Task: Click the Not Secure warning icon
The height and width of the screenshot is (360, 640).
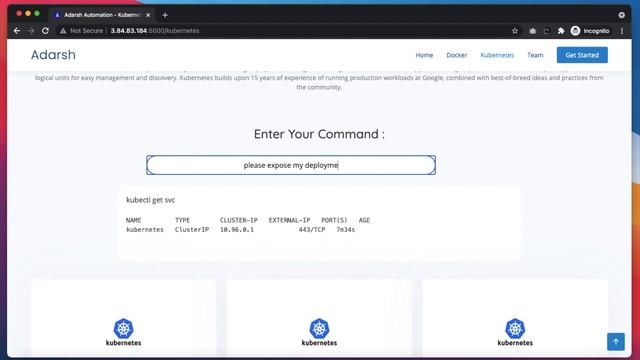Action: tap(63, 31)
